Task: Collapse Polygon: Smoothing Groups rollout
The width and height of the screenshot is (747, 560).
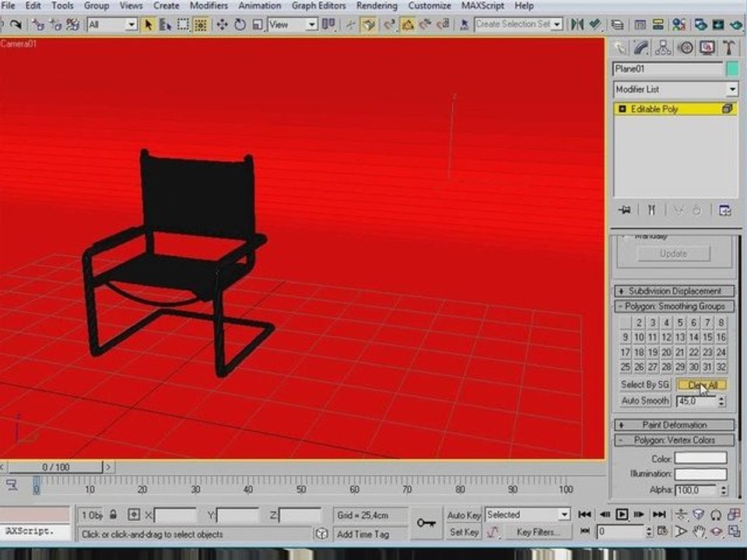Action: point(674,306)
